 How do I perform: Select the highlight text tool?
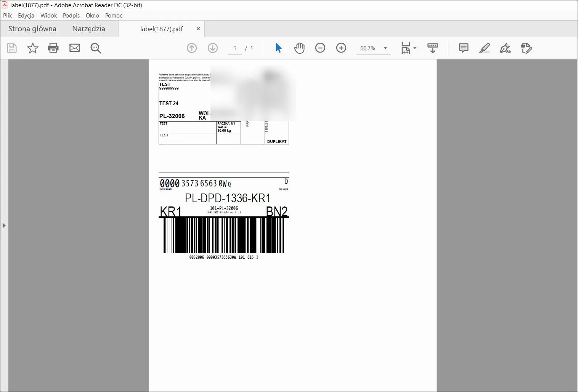pyautogui.click(x=485, y=48)
